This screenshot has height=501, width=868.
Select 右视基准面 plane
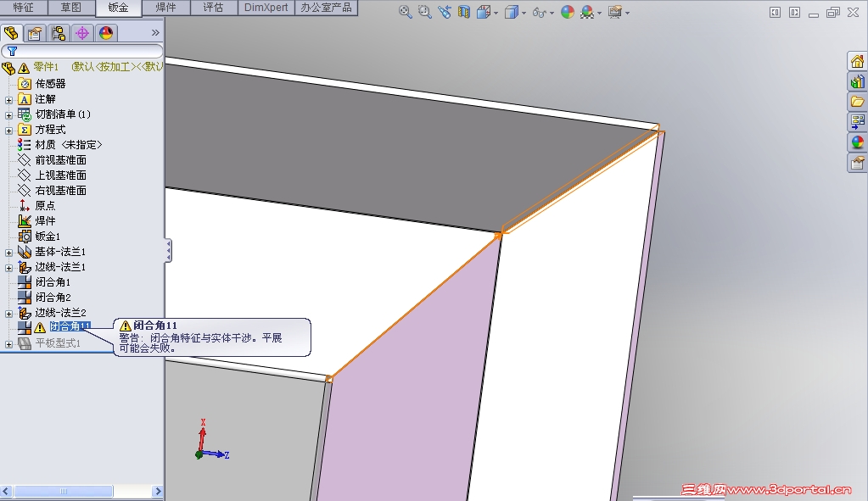tap(61, 190)
